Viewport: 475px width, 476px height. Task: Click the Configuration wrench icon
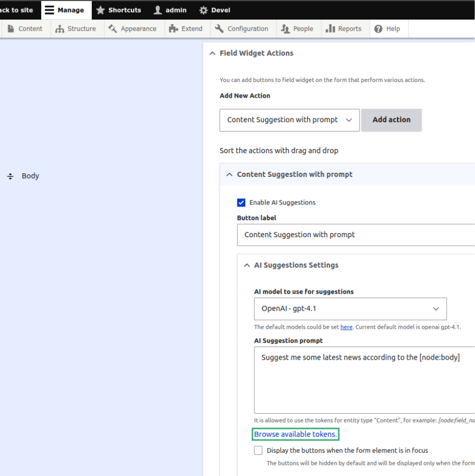(219, 29)
